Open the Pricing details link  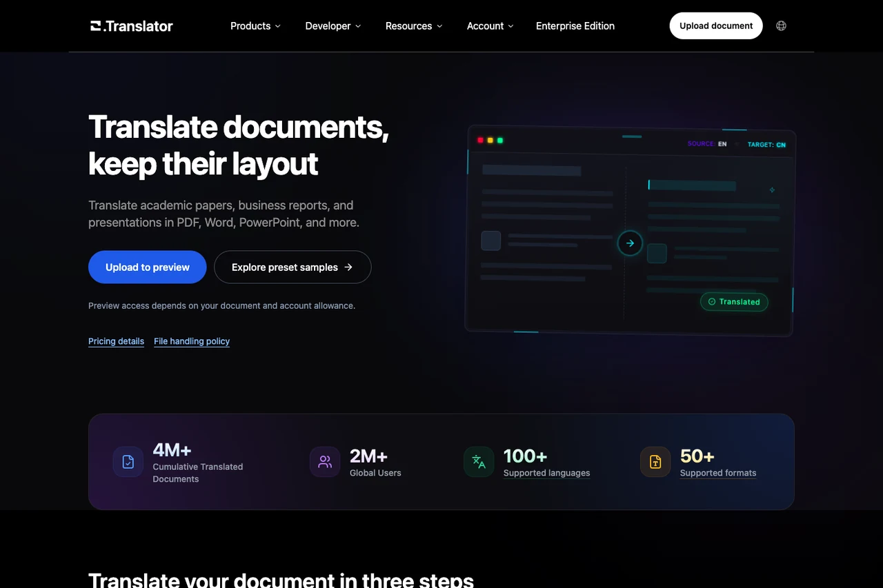coord(117,341)
